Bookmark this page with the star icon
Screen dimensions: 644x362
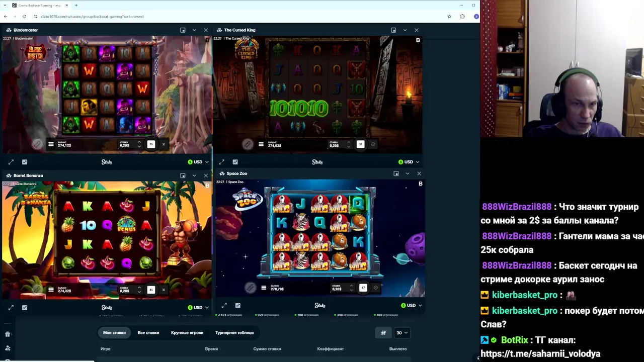[x=449, y=17]
